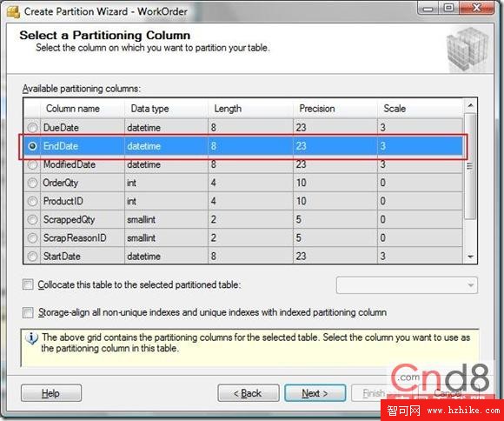This screenshot has width=504, height=421.
Task: Click the ProductID column name cell
Action: click(x=83, y=201)
